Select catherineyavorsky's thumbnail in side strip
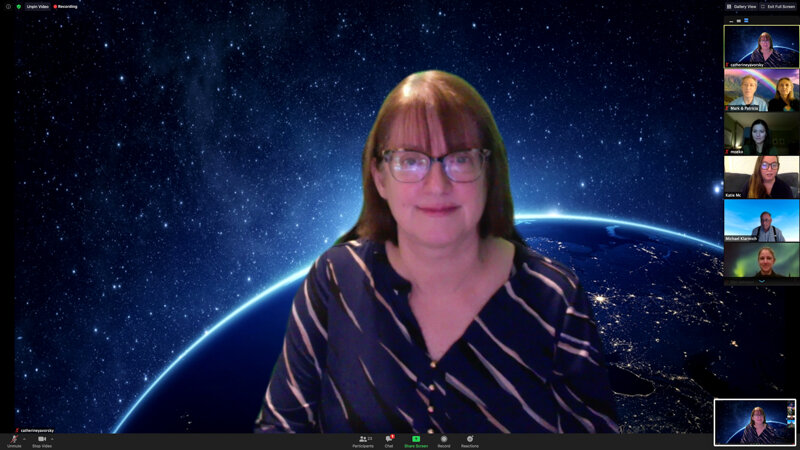 coord(761,46)
